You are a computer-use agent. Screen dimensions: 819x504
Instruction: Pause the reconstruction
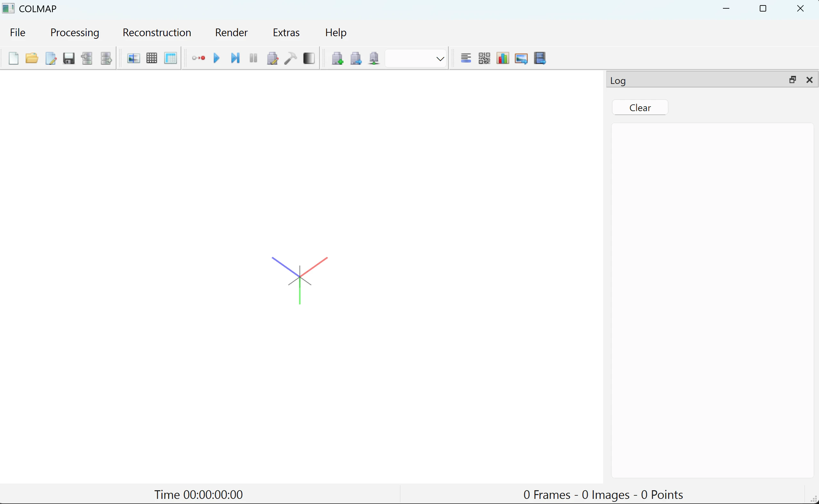[x=253, y=58]
